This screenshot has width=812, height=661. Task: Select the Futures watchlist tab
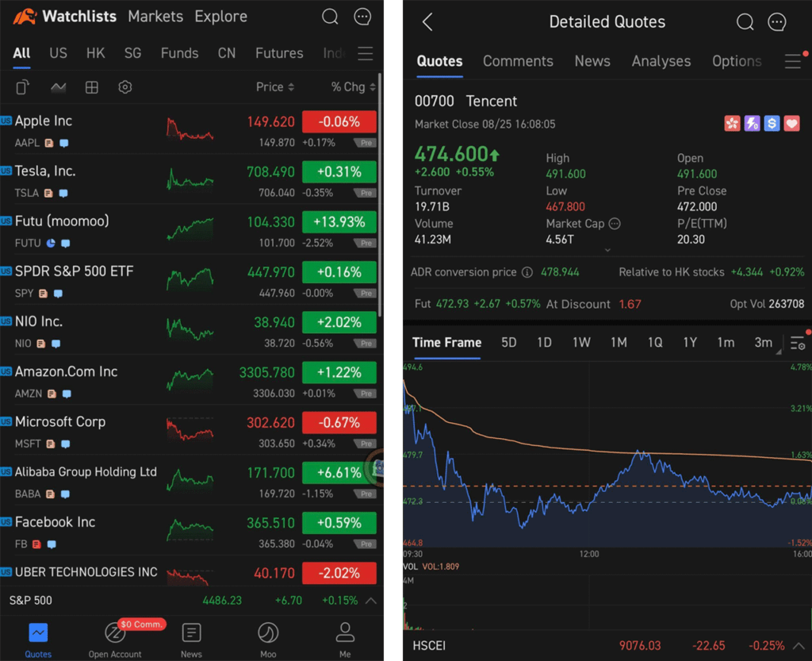tap(279, 53)
